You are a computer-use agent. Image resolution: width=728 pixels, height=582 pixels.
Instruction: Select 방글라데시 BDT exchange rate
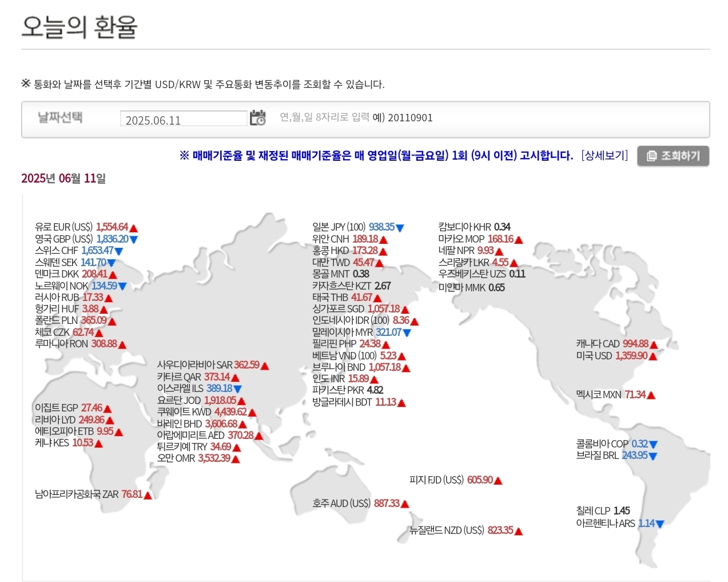point(359,402)
